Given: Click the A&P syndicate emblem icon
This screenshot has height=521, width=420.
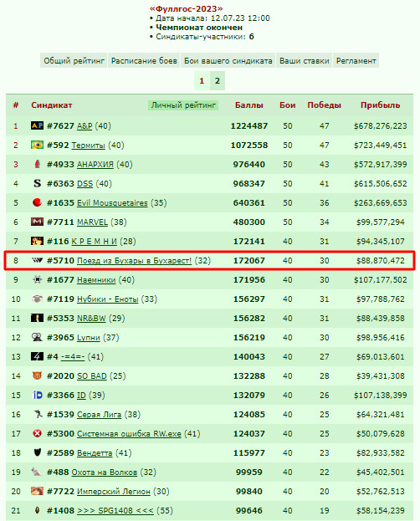Looking at the screenshot, I should pos(37,125).
